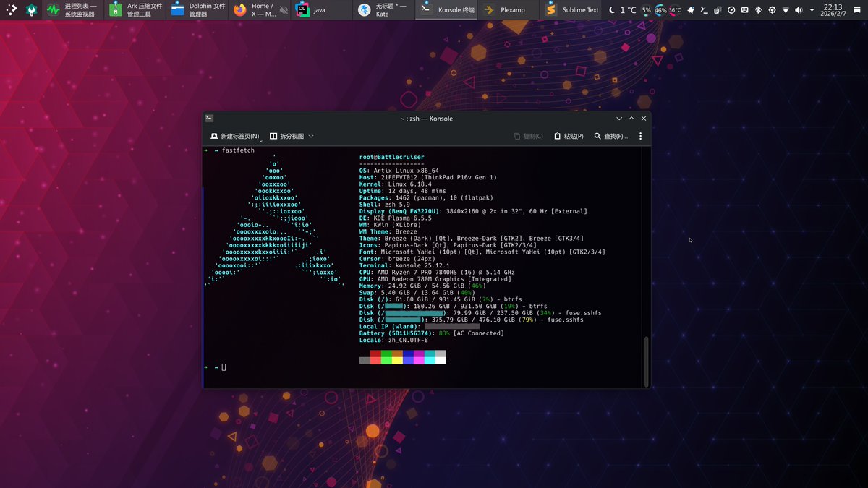The width and height of the screenshot is (868, 488).
Task: Open the Ark 压缩文件管理工具 taskbar entry
Action: coord(135,10)
